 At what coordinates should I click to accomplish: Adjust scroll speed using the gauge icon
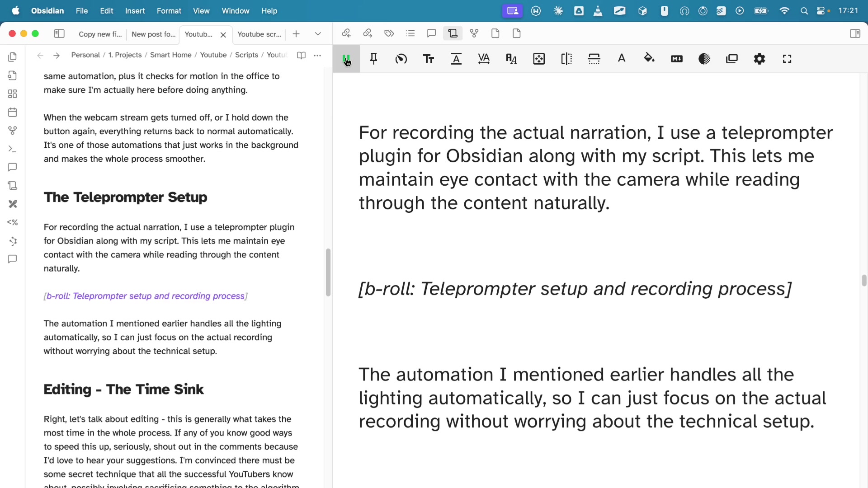coord(401,59)
